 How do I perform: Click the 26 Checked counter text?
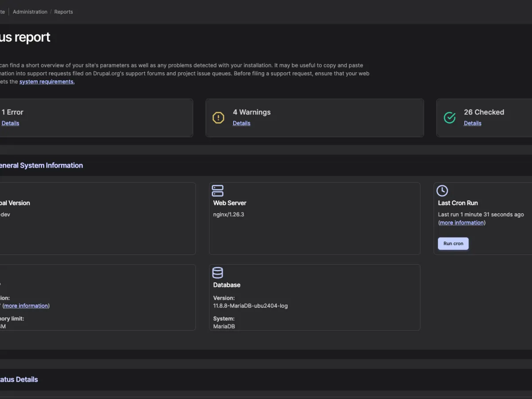point(484,112)
